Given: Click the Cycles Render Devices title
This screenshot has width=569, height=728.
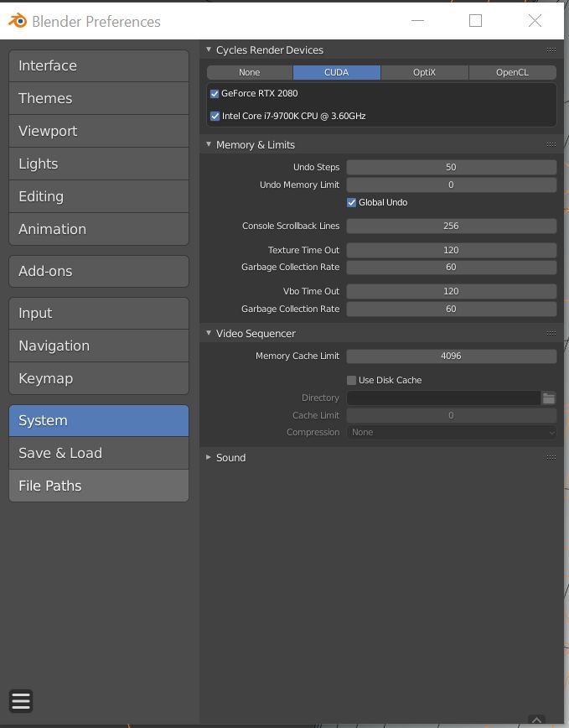Looking at the screenshot, I should point(270,50).
